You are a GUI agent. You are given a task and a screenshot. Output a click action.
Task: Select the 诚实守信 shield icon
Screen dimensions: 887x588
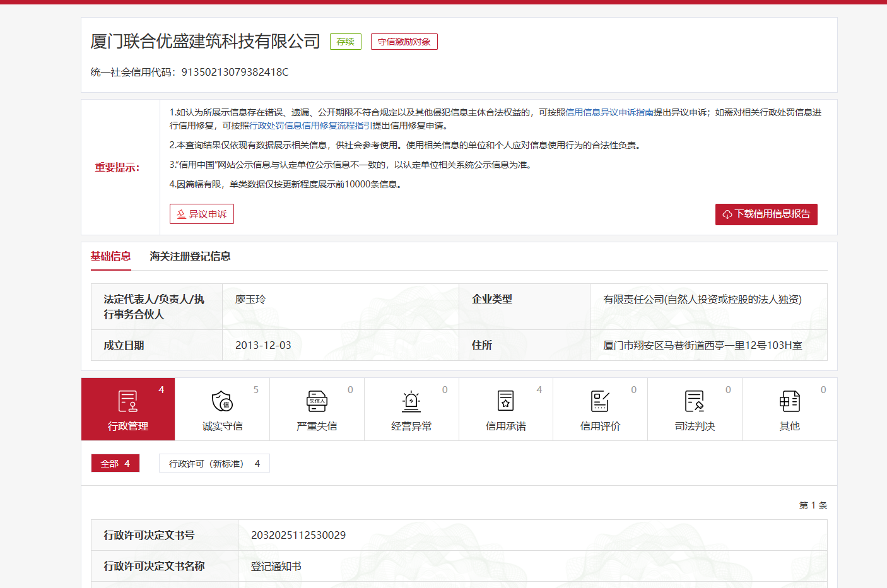(x=222, y=401)
